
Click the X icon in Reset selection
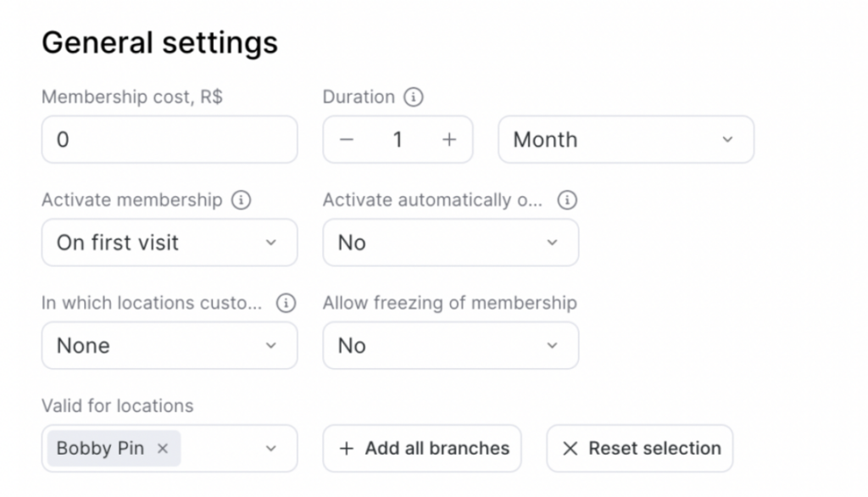click(570, 449)
